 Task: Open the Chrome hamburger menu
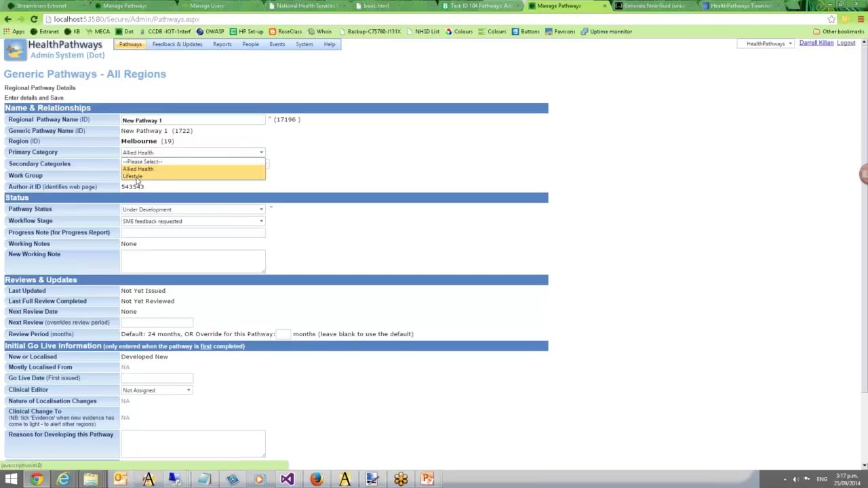(861, 19)
